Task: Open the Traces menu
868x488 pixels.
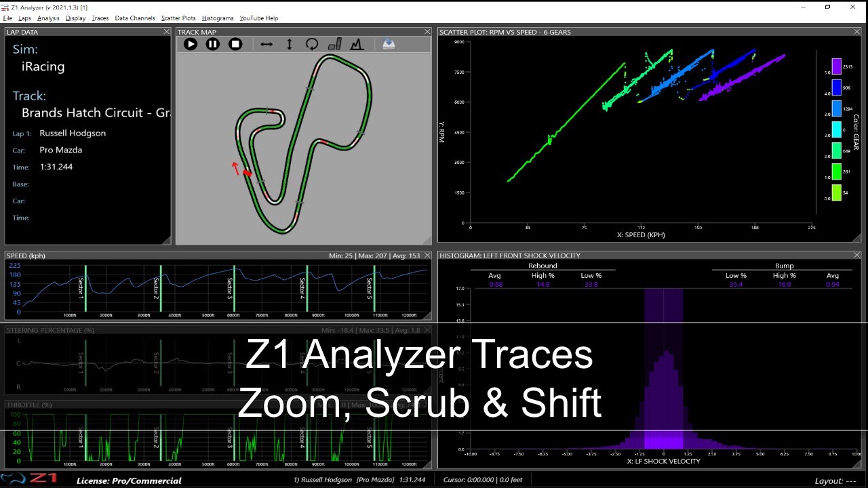Action: (100, 18)
